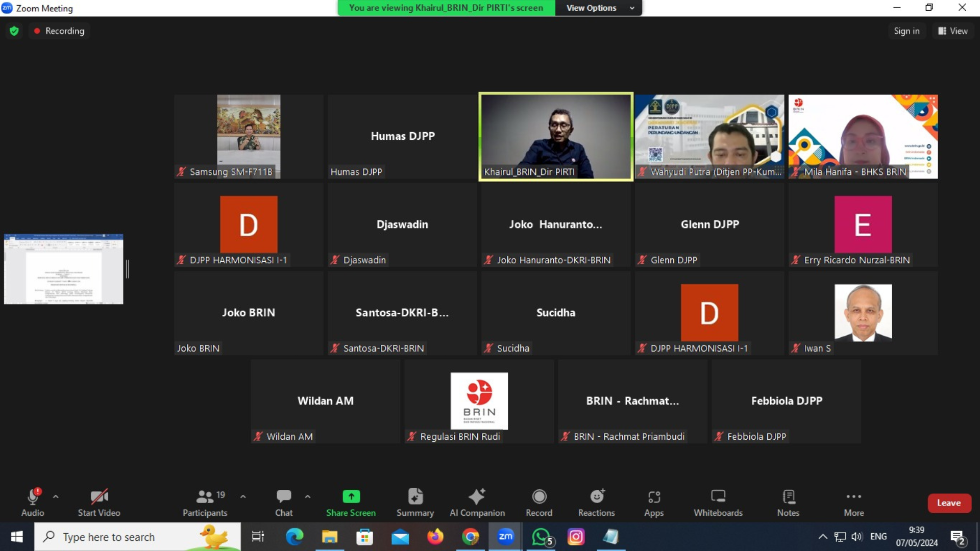Select Joko Hanuranto-DKRI-BRIN tile
The image size is (980, 551).
556,224
